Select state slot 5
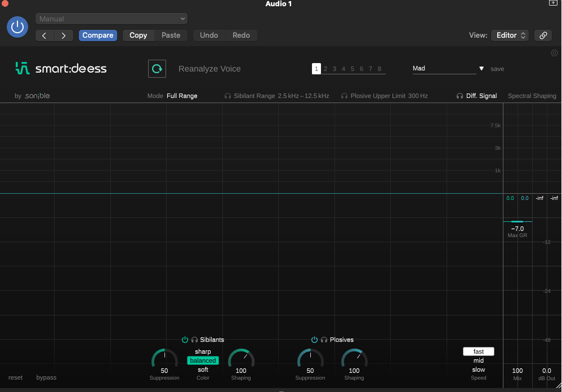Viewport: 562px width, 392px height. tap(353, 69)
